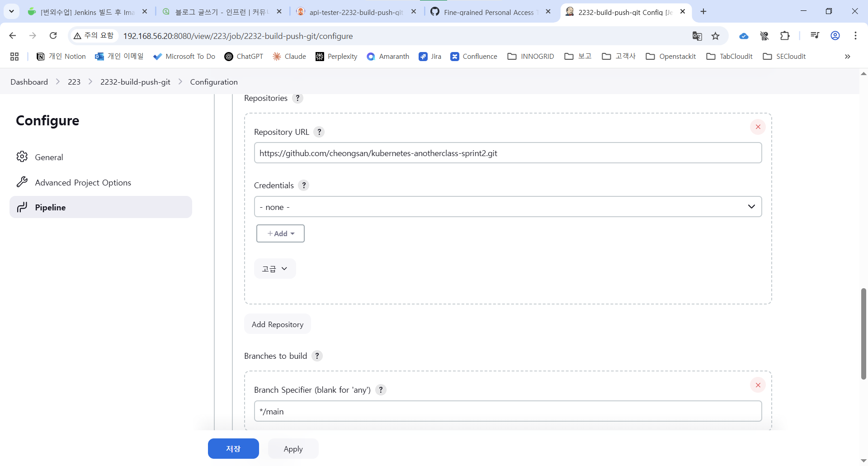Click the Branch Specifier help question mark

[x=381, y=390]
